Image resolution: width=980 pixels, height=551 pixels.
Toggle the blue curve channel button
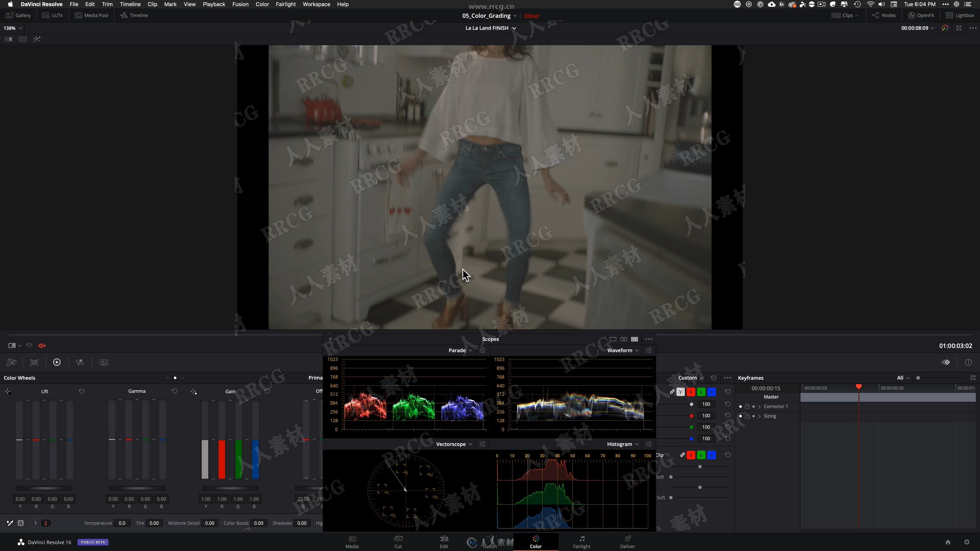point(712,392)
